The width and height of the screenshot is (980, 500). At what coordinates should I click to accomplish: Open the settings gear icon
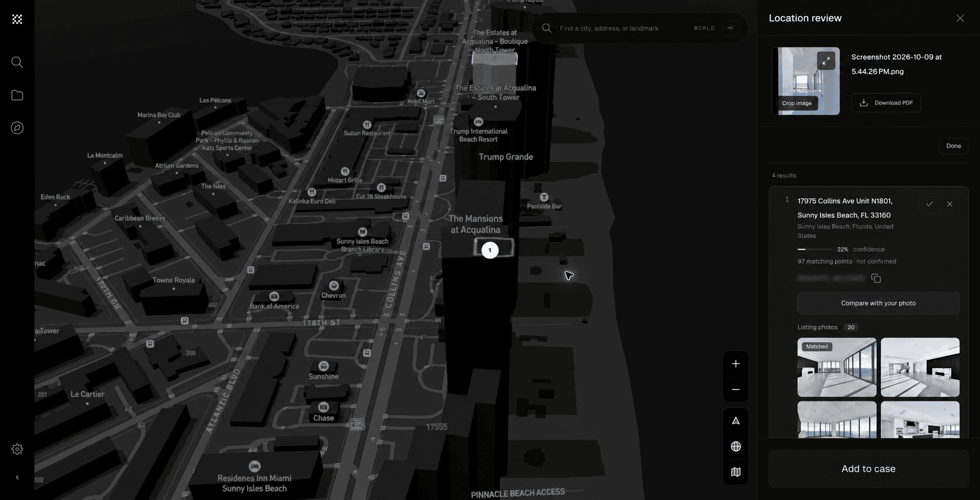coord(17,449)
